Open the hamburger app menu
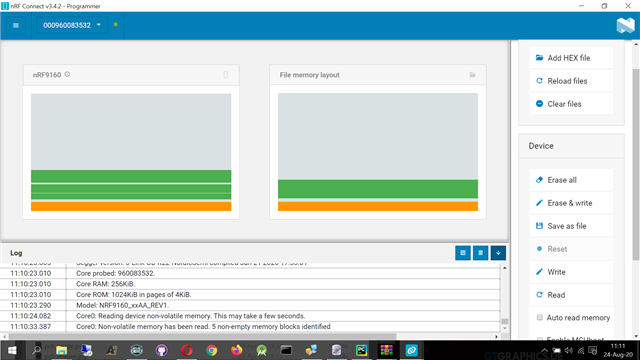The width and height of the screenshot is (640, 360). tap(16, 25)
